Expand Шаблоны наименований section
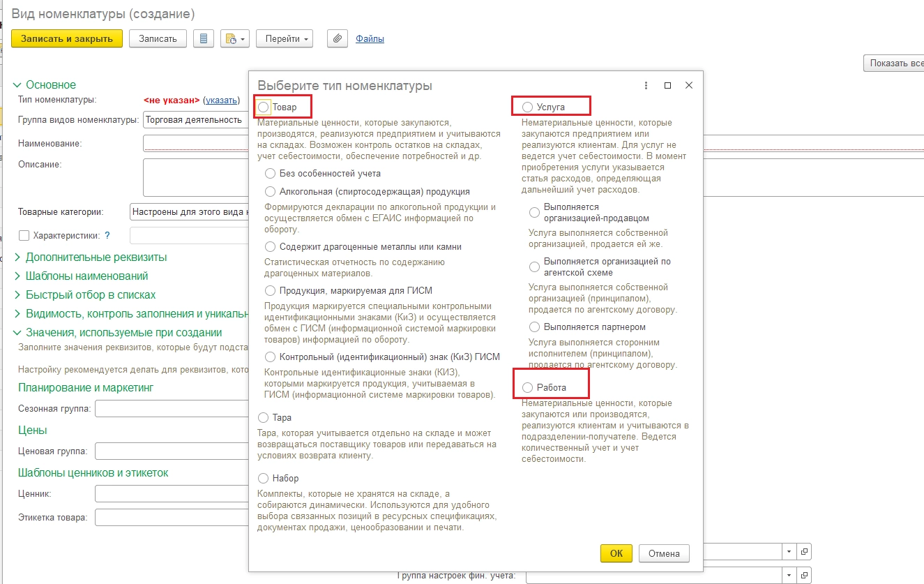924x584 pixels. point(18,276)
